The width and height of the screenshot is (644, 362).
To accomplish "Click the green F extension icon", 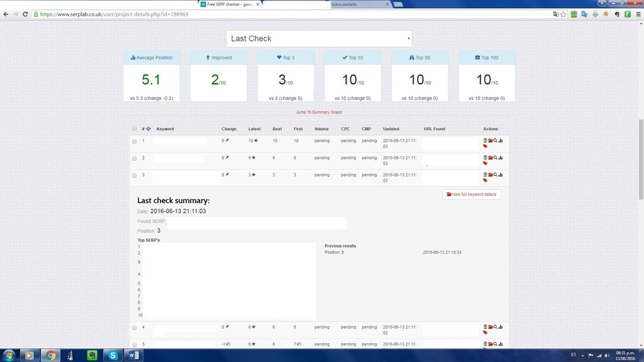I will tap(628, 14).
